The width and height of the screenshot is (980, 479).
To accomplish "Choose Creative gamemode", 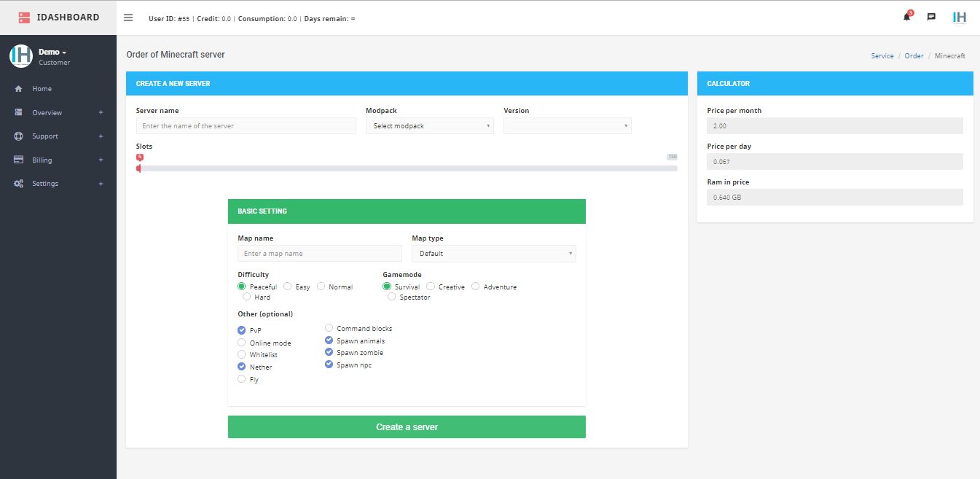I will (431, 287).
